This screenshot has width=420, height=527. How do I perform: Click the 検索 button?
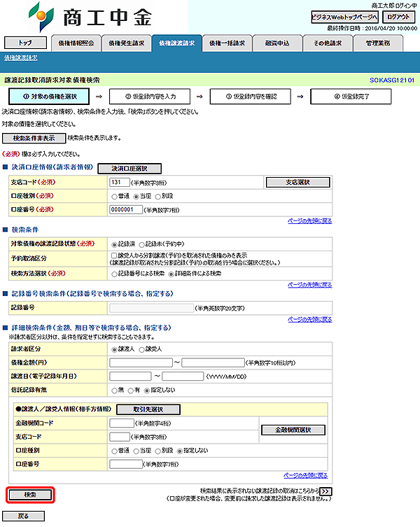click(x=30, y=495)
